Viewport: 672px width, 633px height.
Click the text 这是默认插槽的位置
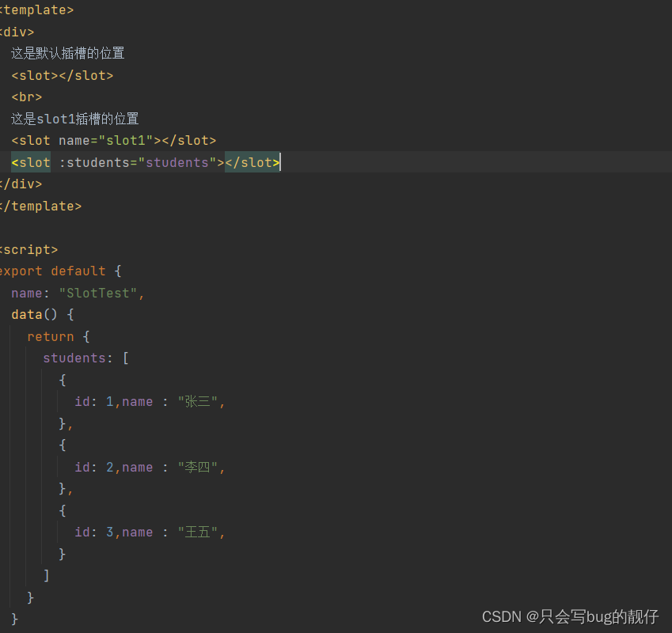pos(68,53)
